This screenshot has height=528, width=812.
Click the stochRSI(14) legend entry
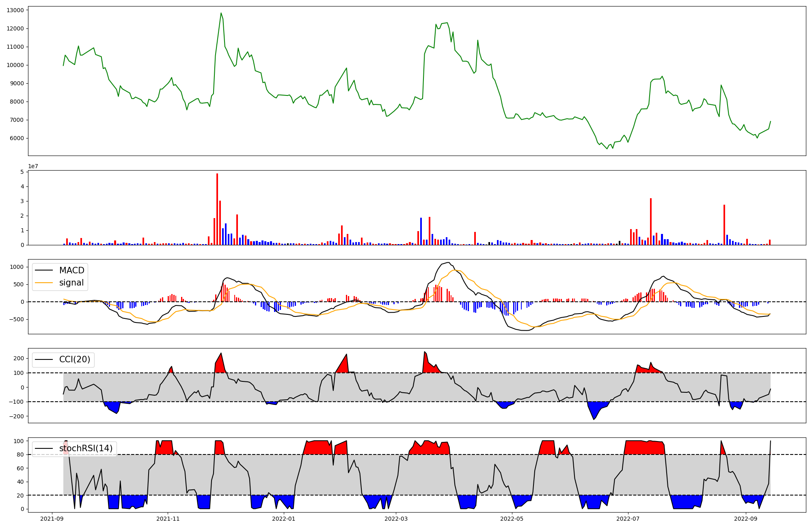86,448
